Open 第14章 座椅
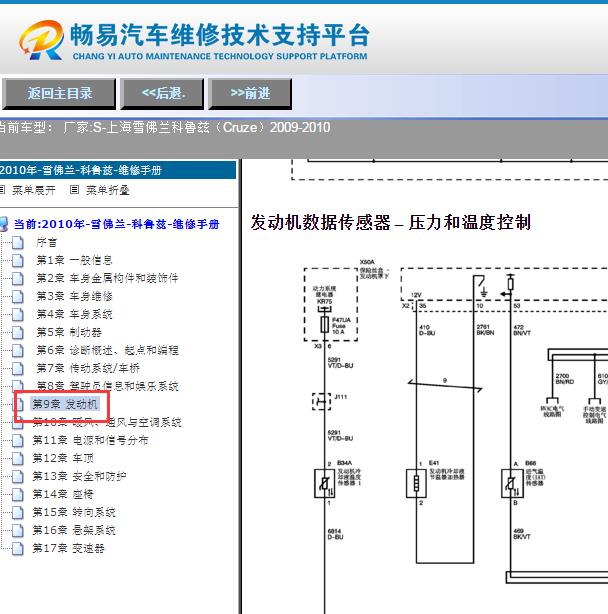 click(x=63, y=494)
